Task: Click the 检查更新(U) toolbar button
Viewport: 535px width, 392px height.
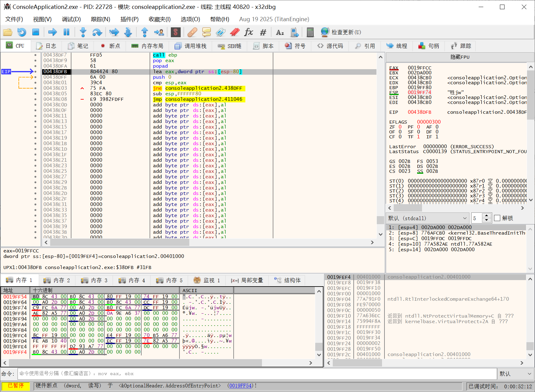Action: coord(341,32)
